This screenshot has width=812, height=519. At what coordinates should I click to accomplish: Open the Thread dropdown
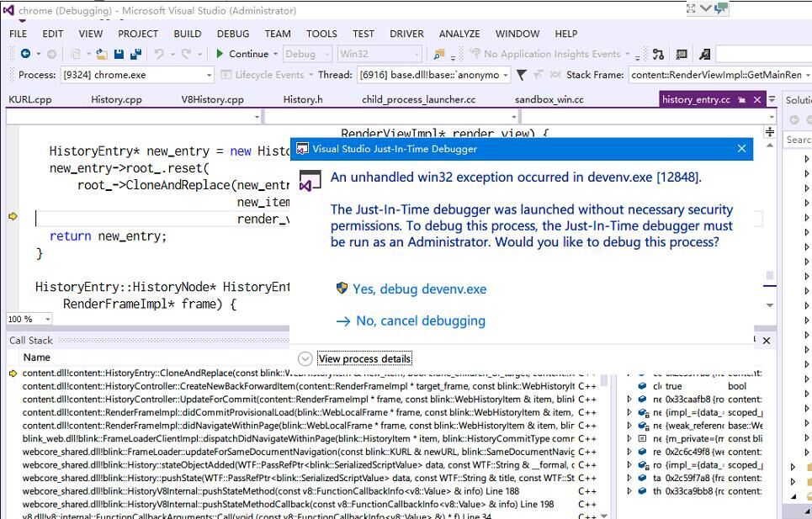point(505,76)
